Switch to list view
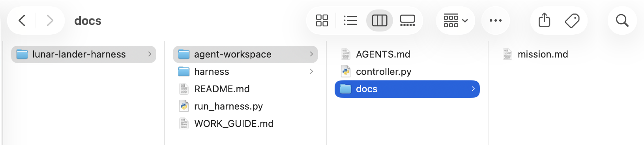The image size is (644, 145). (x=350, y=20)
